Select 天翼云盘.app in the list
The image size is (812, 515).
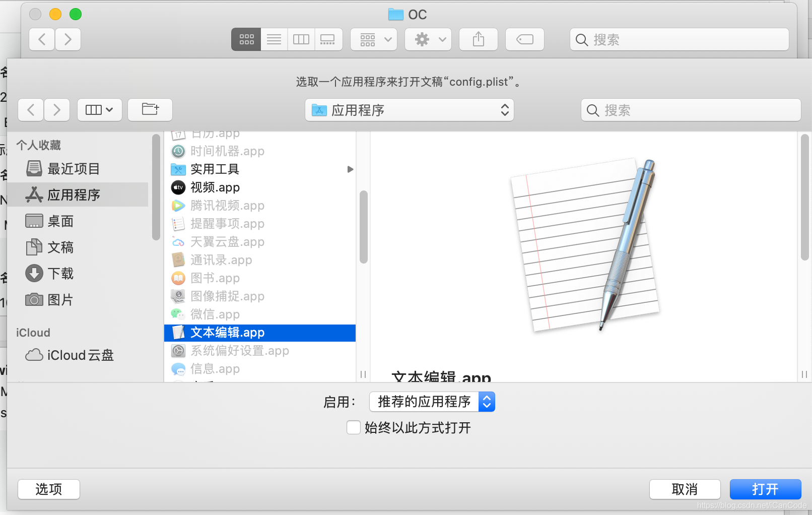pos(260,242)
